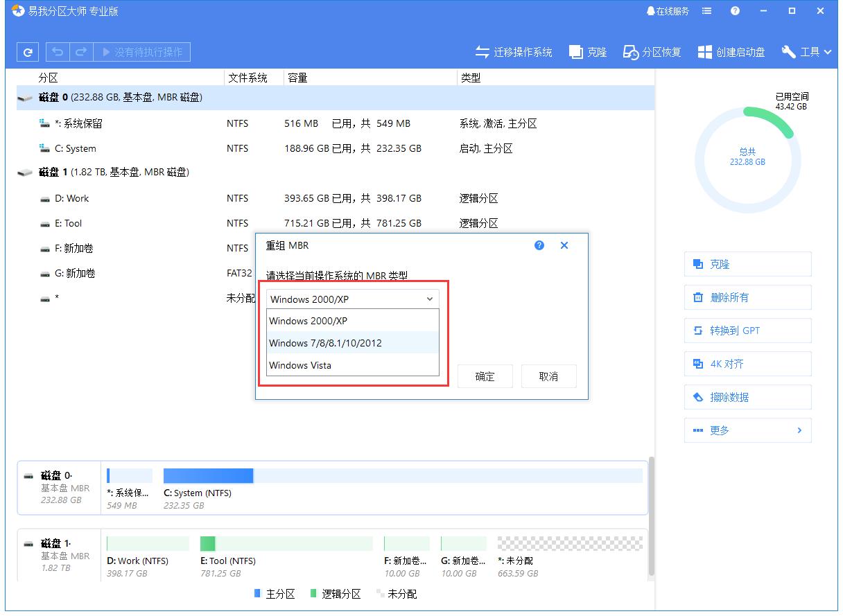Select Windows 7/8/8.1/10/2012 in the list
Screen dimensions: 843x616
[x=324, y=342]
